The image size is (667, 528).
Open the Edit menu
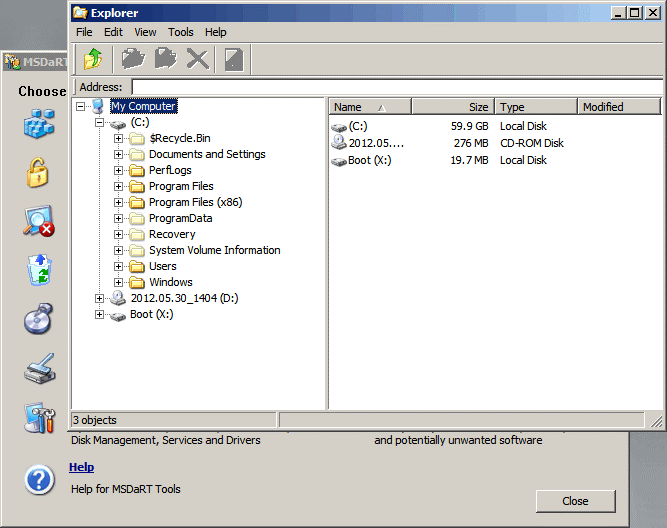tap(113, 32)
